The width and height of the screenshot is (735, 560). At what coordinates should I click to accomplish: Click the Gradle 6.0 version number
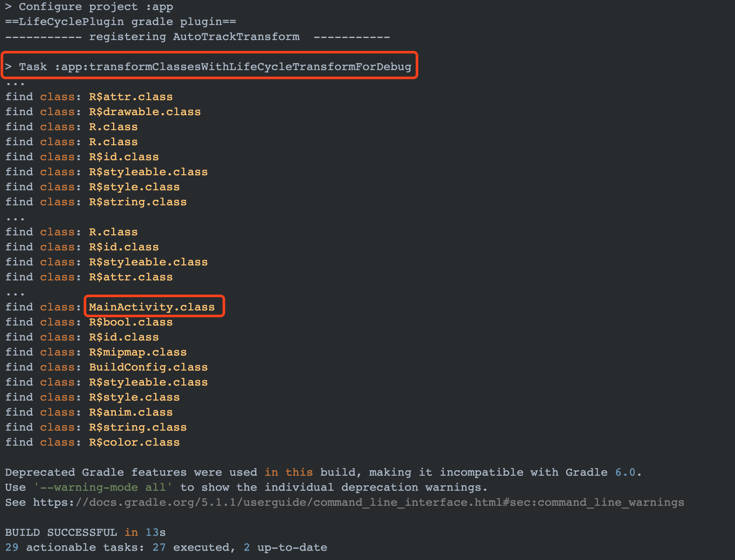point(625,472)
